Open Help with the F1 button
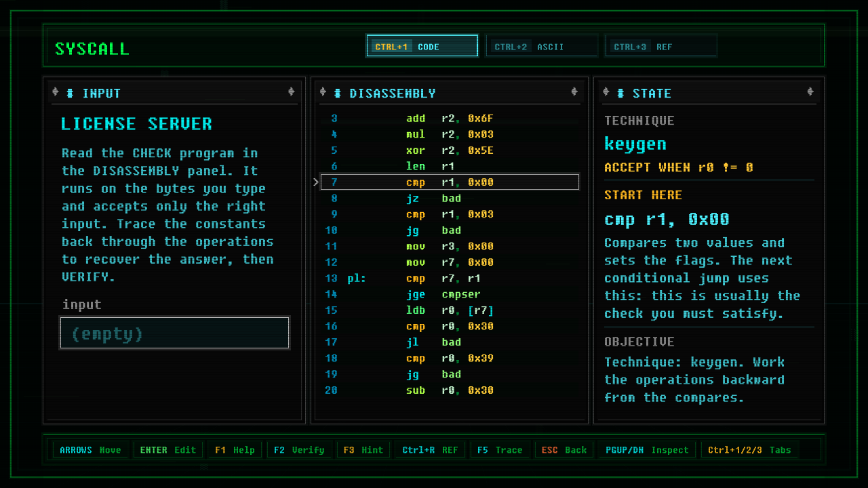868x488 pixels. 235,450
